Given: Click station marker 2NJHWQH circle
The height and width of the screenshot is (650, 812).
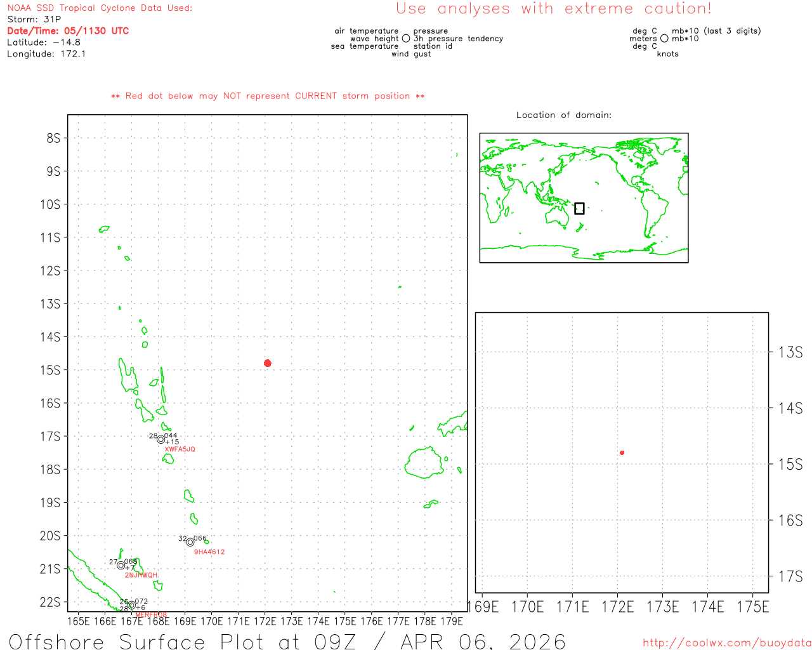Looking at the screenshot, I should 121,565.
